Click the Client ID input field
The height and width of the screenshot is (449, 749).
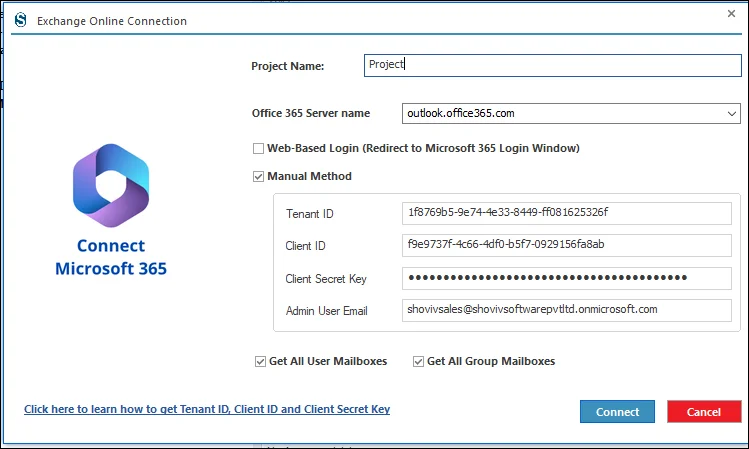[x=567, y=245]
